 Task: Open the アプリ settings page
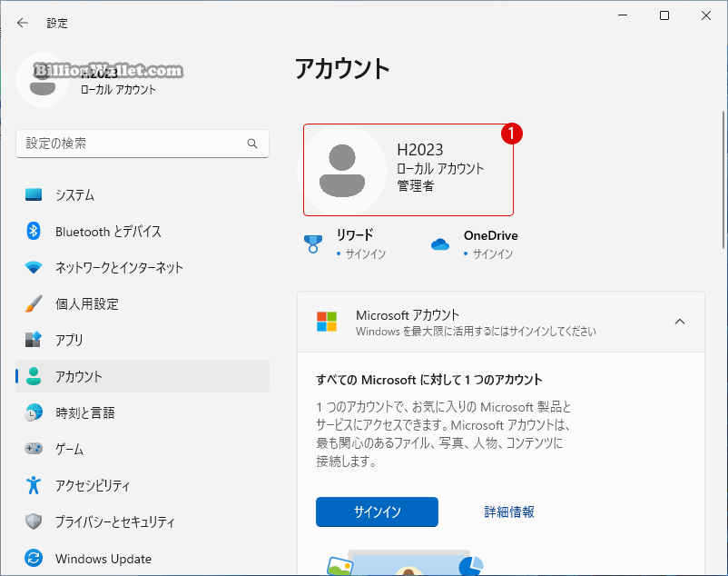[x=143, y=340]
